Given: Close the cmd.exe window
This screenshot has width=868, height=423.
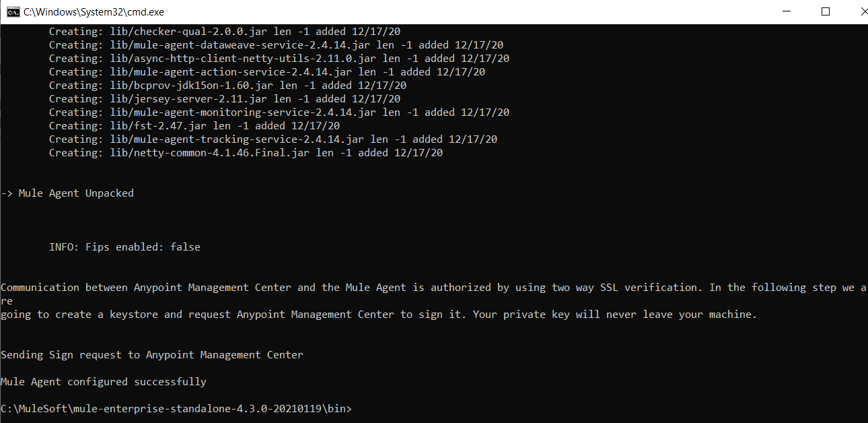Looking at the screenshot, I should [x=852, y=11].
